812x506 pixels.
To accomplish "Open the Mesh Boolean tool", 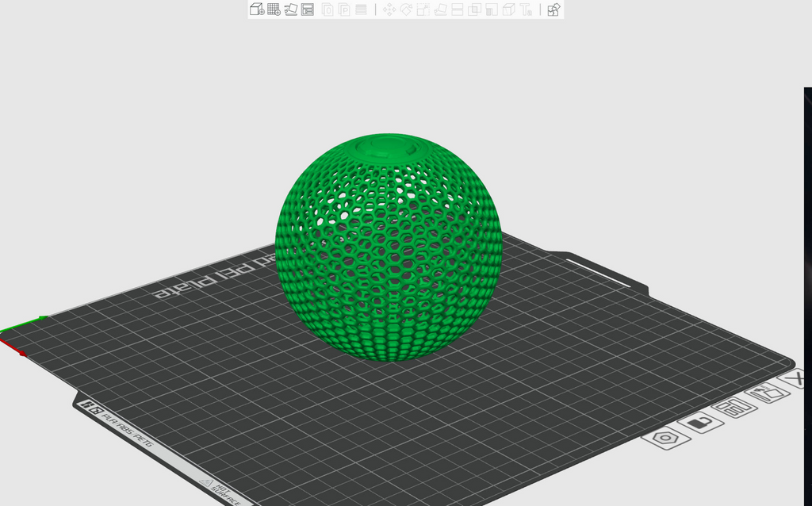I will click(x=474, y=10).
